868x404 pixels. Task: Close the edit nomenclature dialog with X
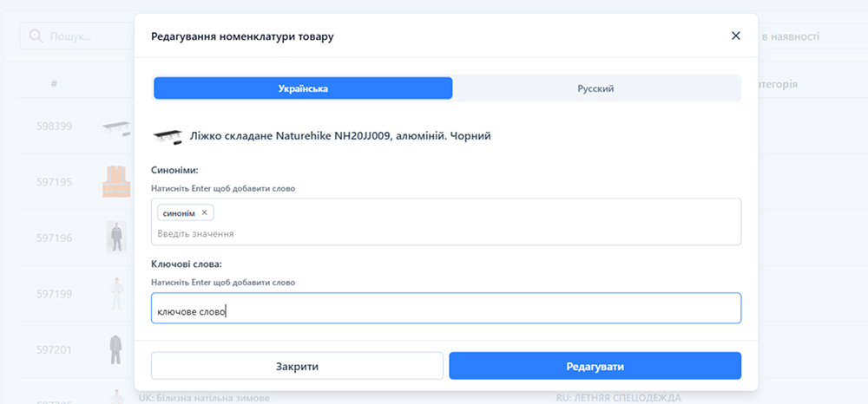736,36
